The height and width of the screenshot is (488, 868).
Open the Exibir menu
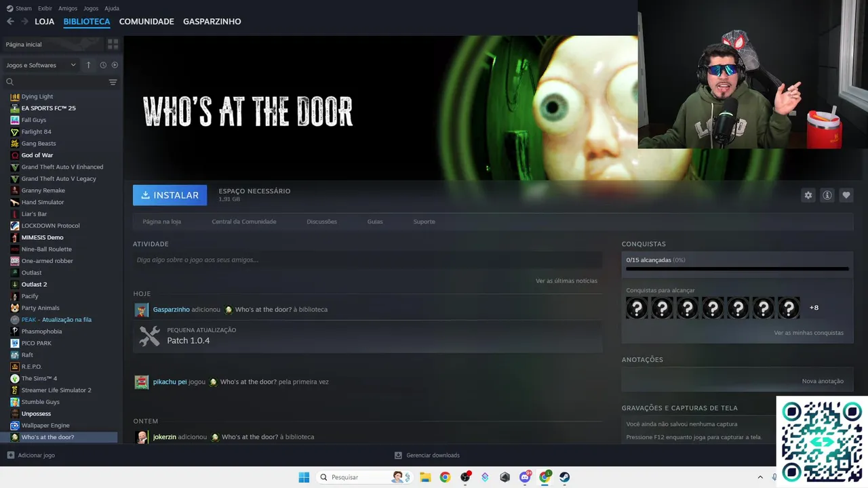(x=45, y=8)
